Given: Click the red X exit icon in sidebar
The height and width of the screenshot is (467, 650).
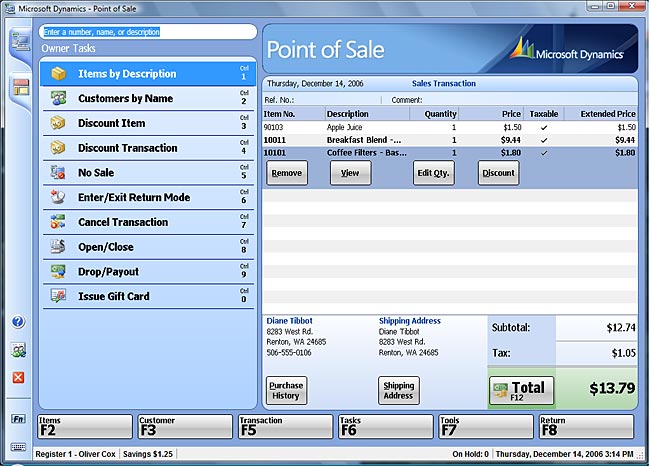Looking at the screenshot, I should pyautogui.click(x=18, y=377).
